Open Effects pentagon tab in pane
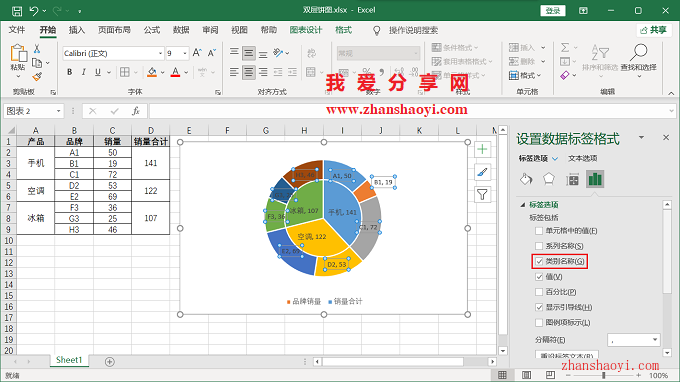The image size is (680, 382). [549, 179]
